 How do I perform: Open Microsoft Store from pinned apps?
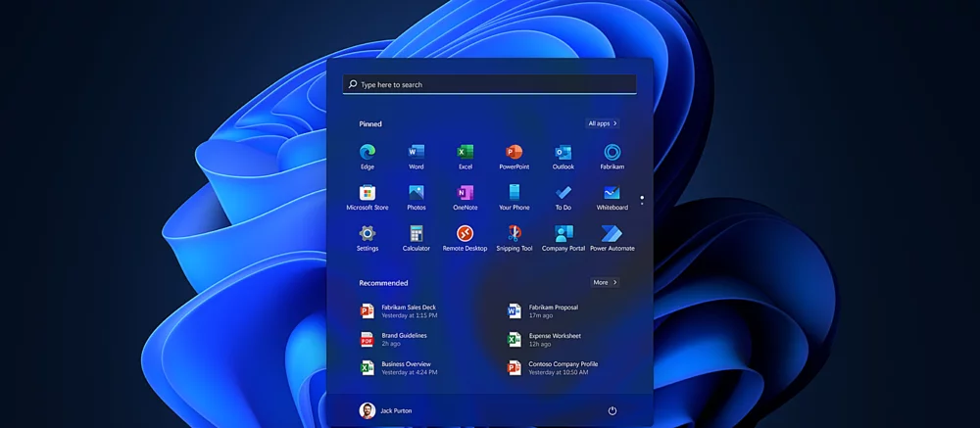click(x=367, y=194)
